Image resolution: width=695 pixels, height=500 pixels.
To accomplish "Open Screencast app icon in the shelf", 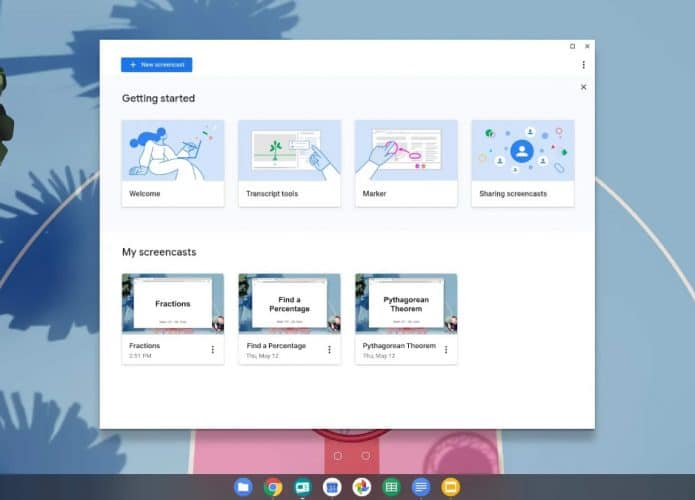I will click(x=302, y=487).
